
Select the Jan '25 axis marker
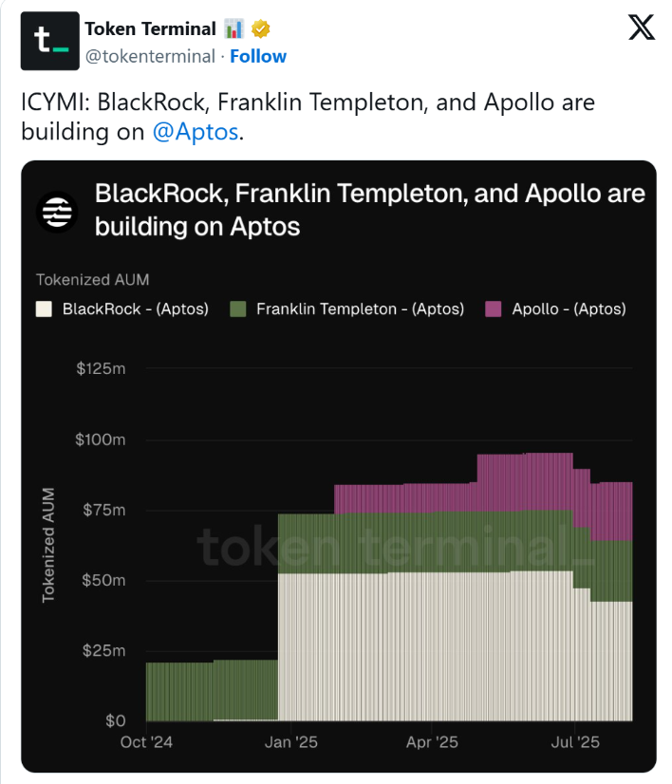tap(291, 742)
